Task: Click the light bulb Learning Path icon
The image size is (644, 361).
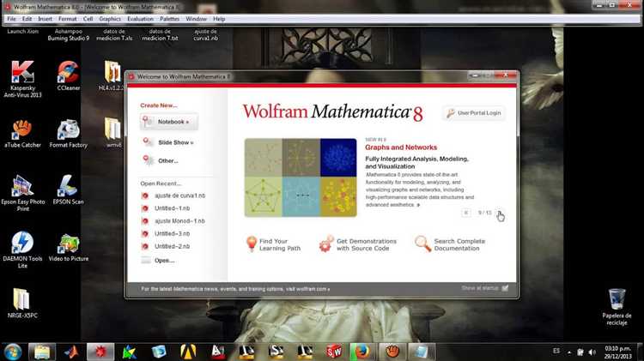Action: 252,244
